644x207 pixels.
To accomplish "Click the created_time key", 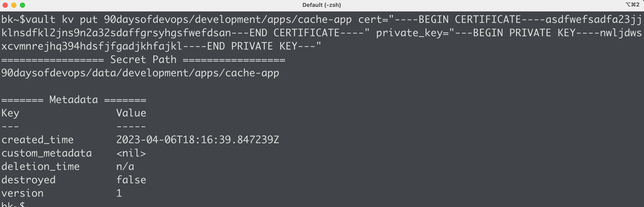I will coord(38,140).
